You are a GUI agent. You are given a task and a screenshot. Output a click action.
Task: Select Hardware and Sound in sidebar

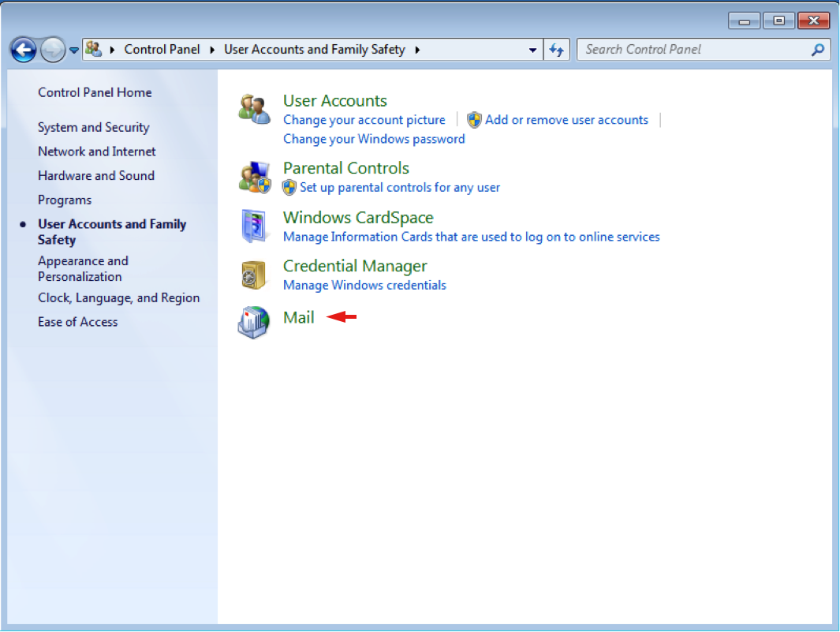(95, 176)
